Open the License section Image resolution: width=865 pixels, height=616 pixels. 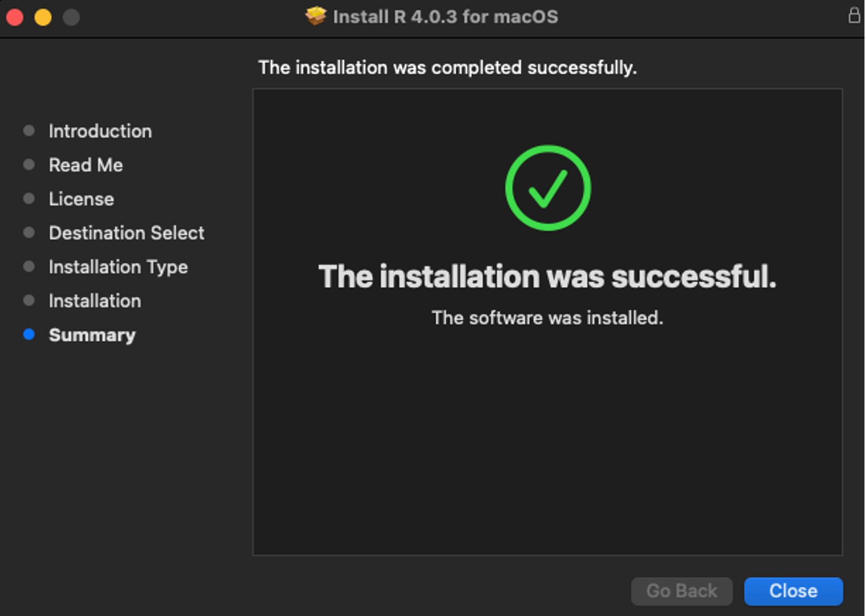(81, 198)
